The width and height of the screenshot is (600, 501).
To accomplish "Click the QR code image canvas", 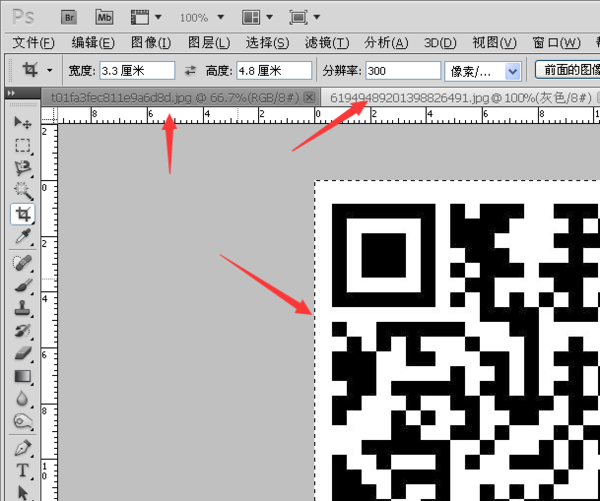I will (457, 341).
